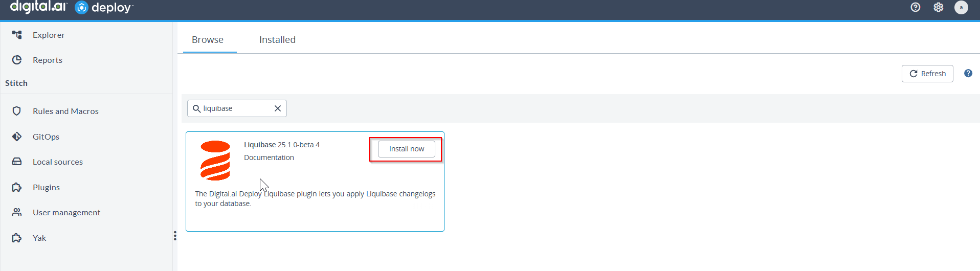This screenshot has height=271, width=980.
Task: Open Explorer in sidebar
Action: (x=49, y=35)
